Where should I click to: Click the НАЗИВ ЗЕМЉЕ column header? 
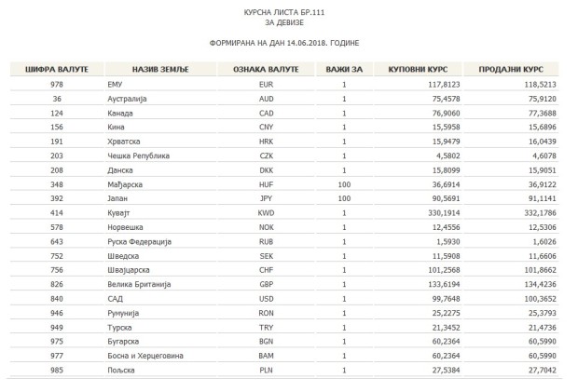coord(160,69)
